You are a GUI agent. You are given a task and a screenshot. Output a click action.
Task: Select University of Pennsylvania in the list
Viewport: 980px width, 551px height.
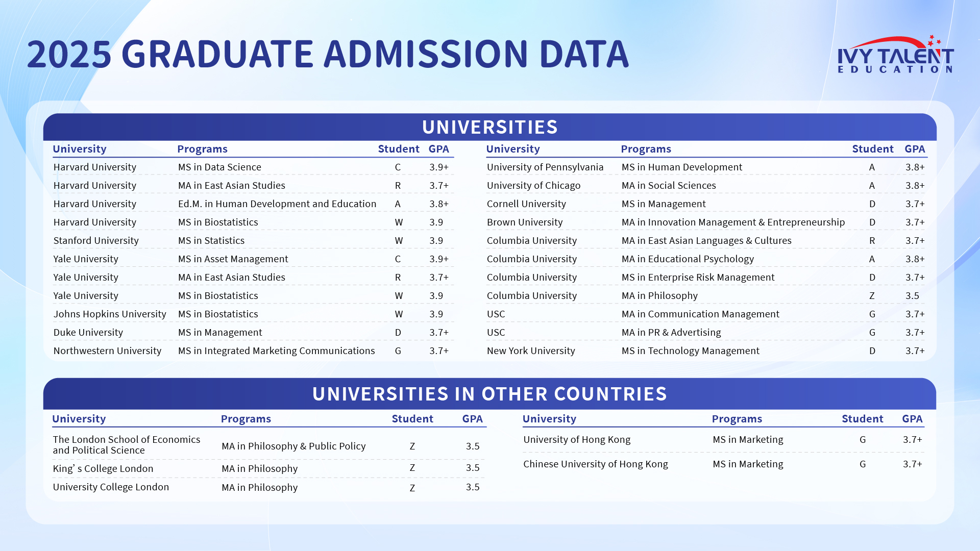click(x=545, y=167)
